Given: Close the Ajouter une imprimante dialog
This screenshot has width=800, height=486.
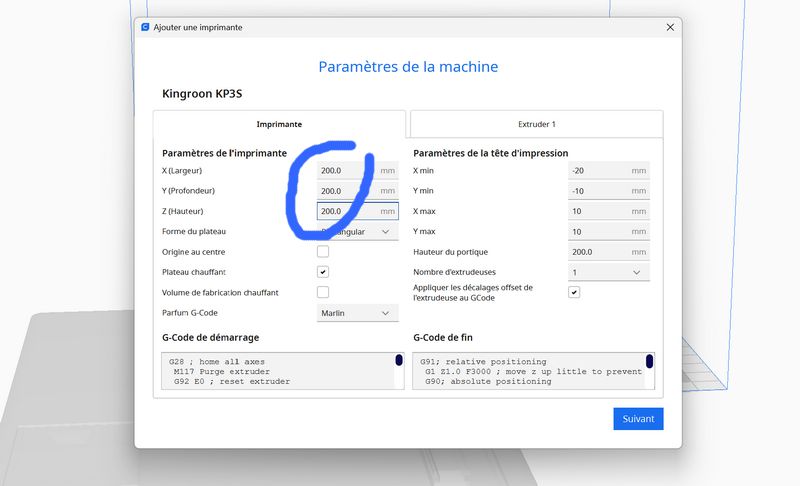Looking at the screenshot, I should tap(670, 27).
